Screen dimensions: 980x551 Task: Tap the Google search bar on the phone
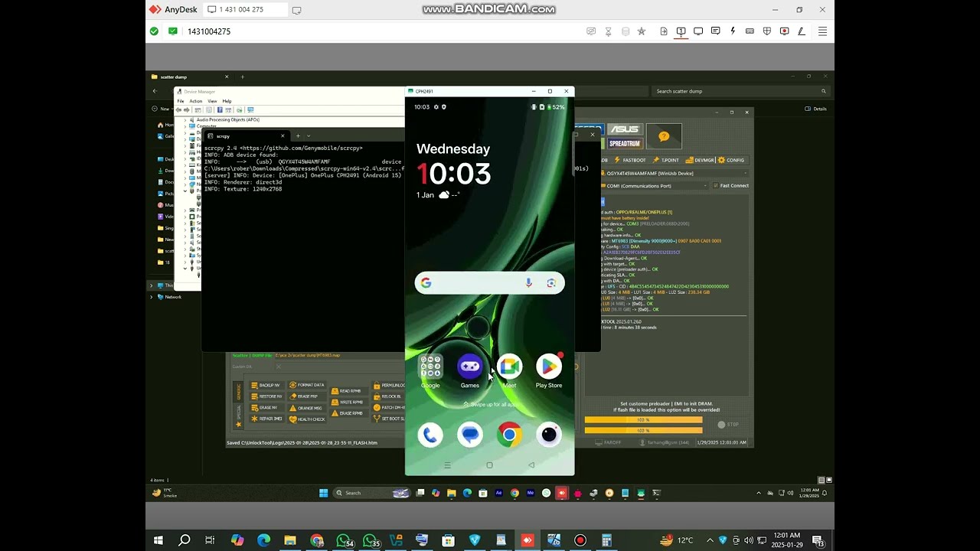pyautogui.click(x=490, y=283)
